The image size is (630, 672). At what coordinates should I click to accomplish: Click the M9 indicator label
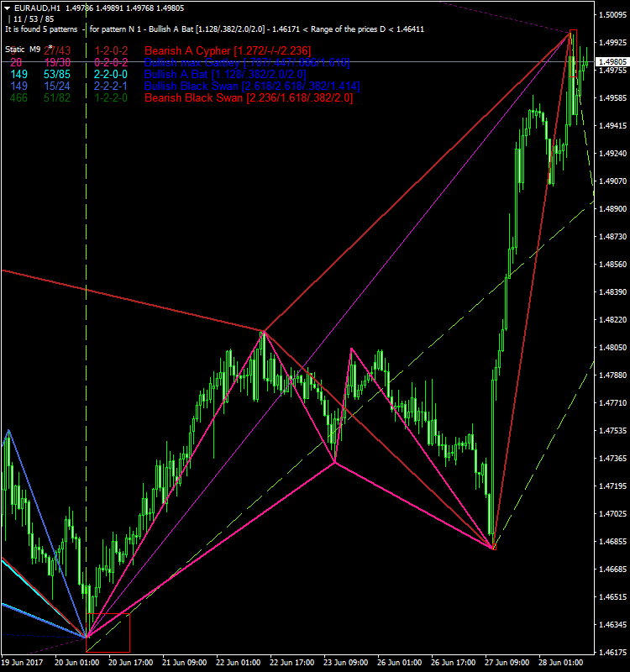click(34, 50)
